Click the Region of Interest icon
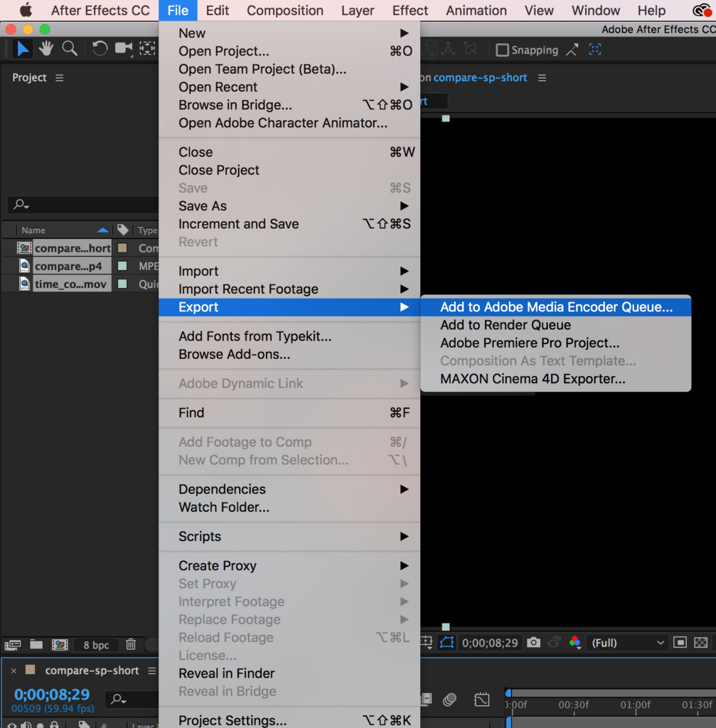 [x=680, y=643]
